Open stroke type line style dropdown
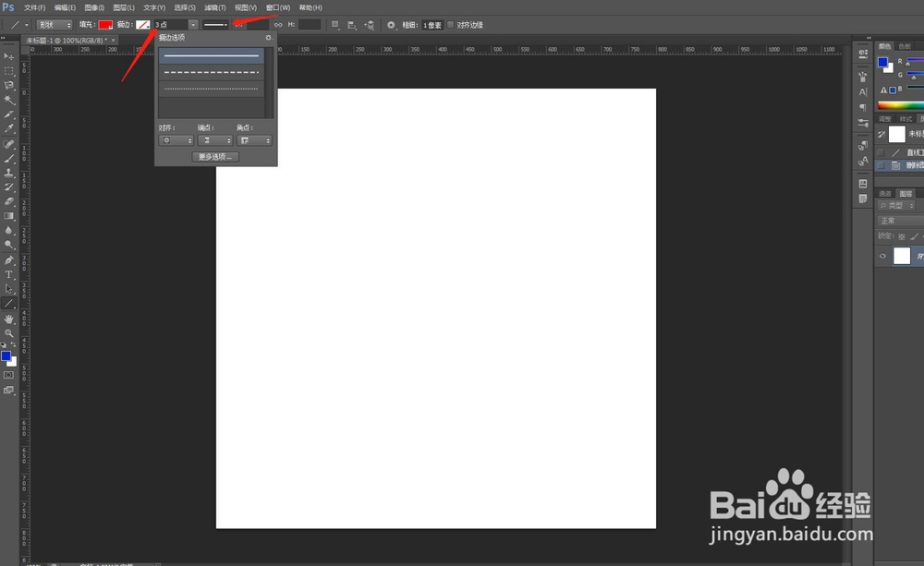The height and width of the screenshot is (566, 924). pos(215,25)
